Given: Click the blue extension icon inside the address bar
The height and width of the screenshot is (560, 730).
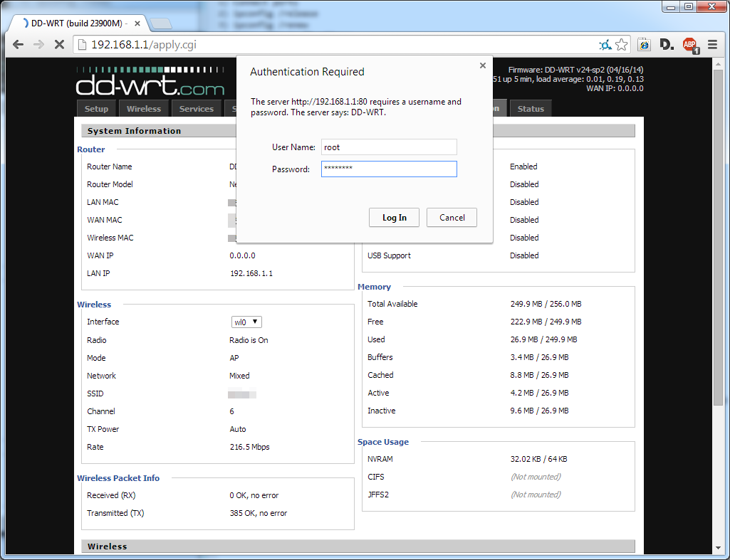Looking at the screenshot, I should (604, 44).
